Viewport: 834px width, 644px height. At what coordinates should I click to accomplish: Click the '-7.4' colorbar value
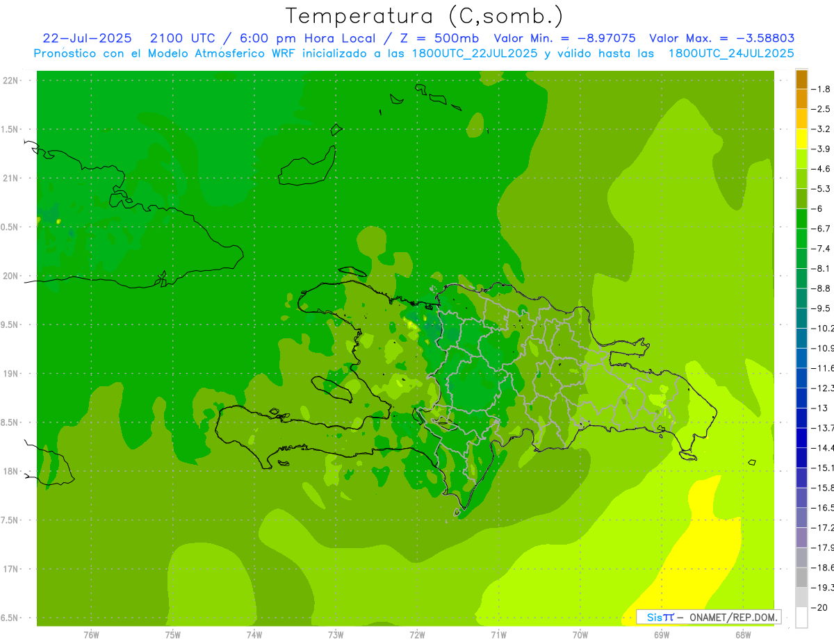point(822,249)
